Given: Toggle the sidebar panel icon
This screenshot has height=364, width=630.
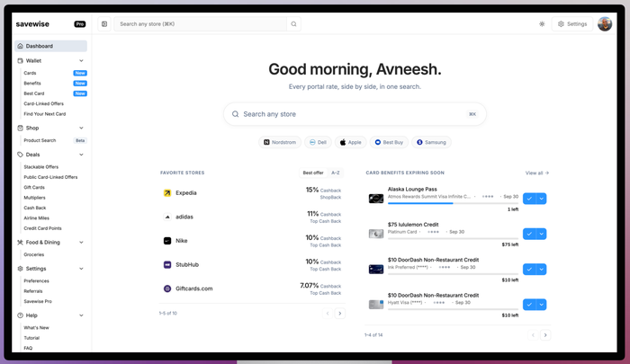Looking at the screenshot, I should [x=104, y=24].
